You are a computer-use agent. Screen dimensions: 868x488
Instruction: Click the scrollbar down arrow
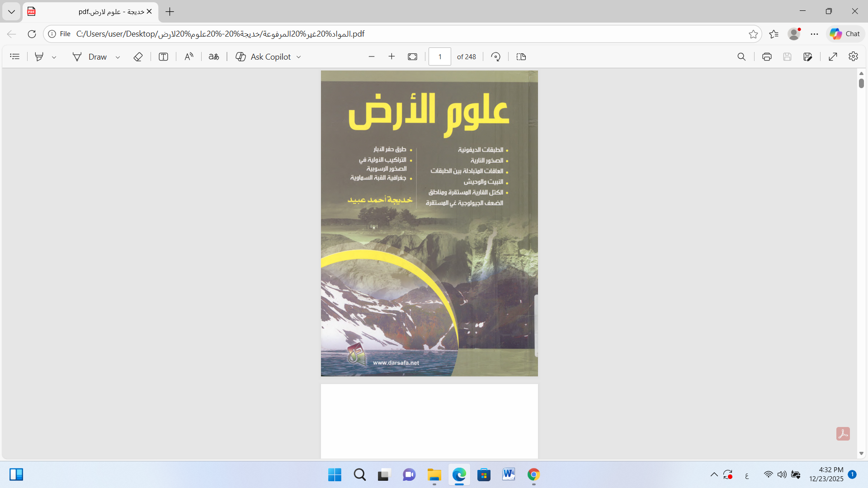click(861, 453)
